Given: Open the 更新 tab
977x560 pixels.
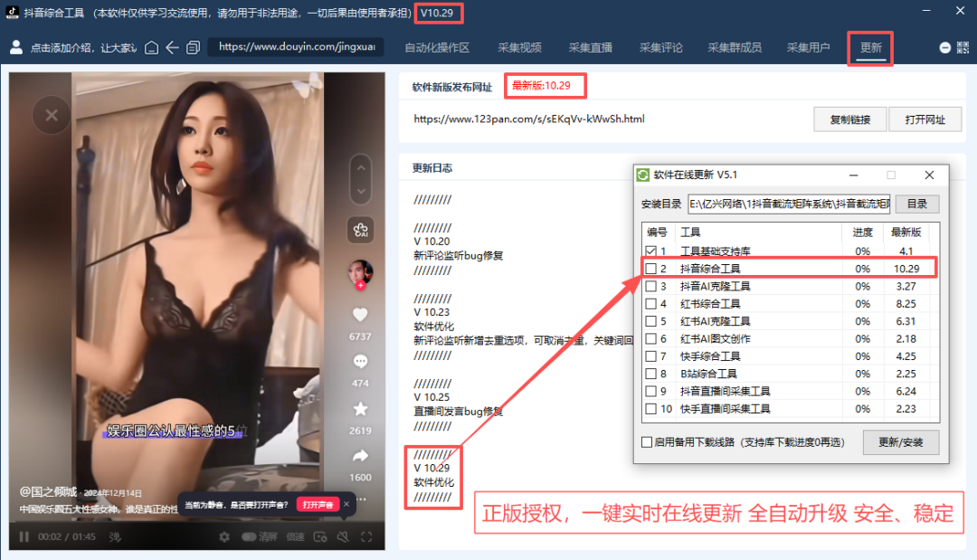Looking at the screenshot, I should 870,48.
